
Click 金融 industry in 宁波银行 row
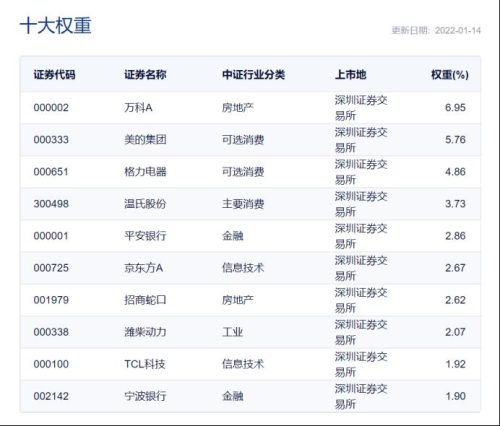click(233, 396)
